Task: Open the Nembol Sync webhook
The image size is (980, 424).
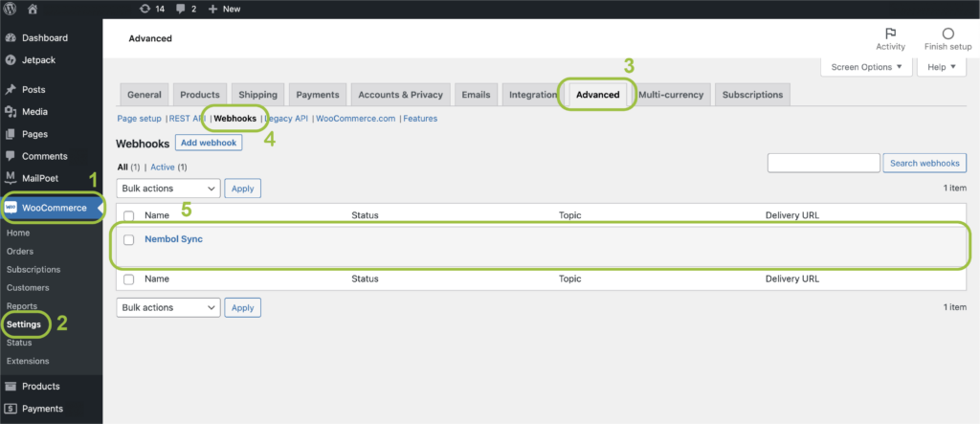Action: [x=174, y=239]
